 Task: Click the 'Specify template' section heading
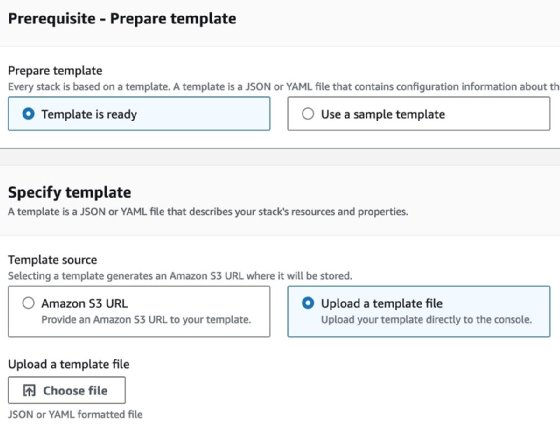pyautogui.click(x=70, y=192)
